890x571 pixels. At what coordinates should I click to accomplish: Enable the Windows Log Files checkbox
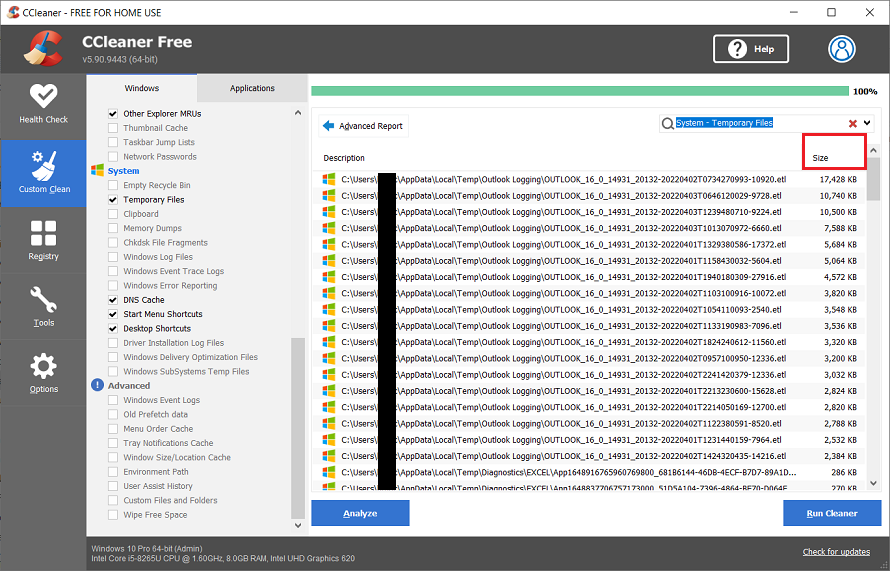(113, 257)
